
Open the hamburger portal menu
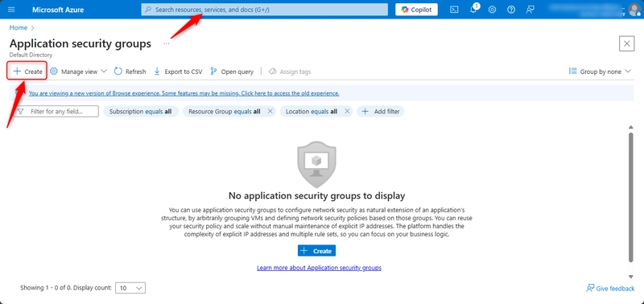[x=11, y=10]
